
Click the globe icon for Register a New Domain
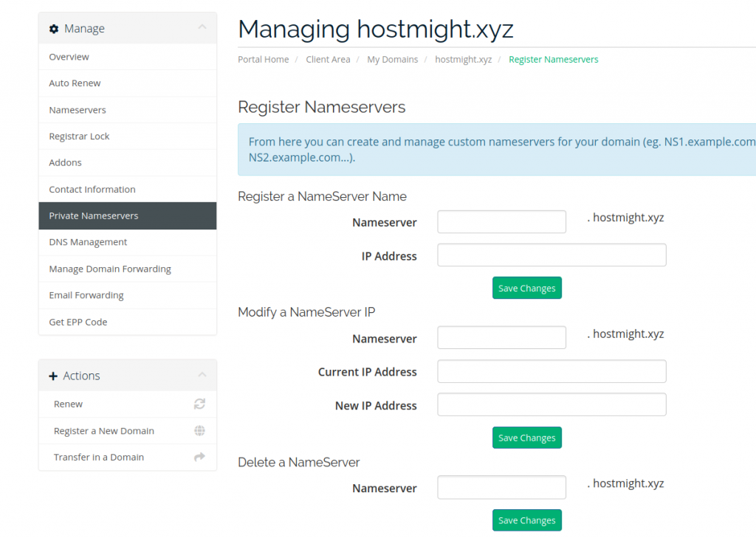(x=199, y=430)
